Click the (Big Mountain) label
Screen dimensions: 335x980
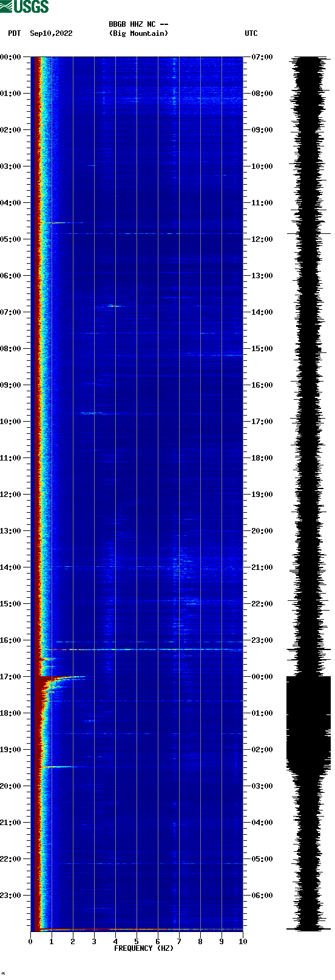138,33
